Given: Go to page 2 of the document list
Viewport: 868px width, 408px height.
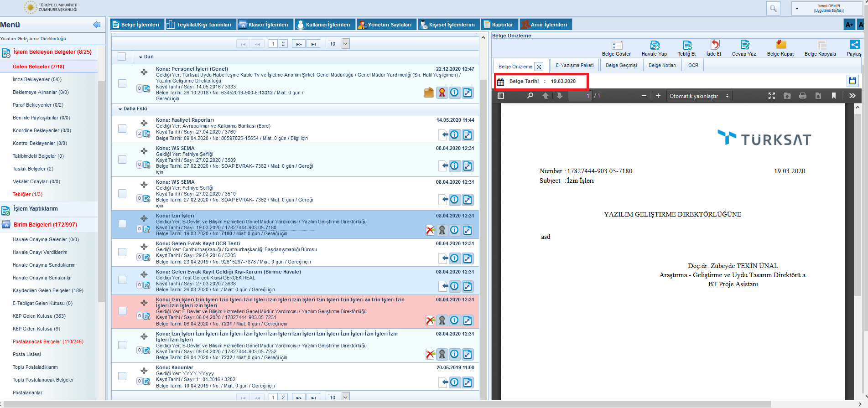Looking at the screenshot, I should tap(283, 44).
